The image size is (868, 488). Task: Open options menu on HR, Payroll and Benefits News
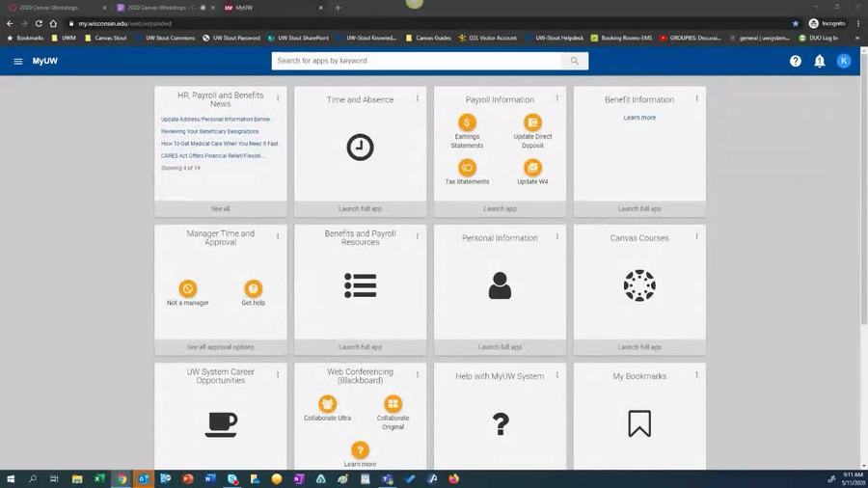[x=278, y=98]
